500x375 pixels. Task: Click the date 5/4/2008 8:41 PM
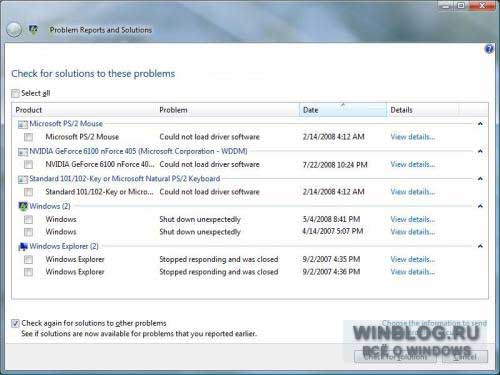(x=331, y=219)
